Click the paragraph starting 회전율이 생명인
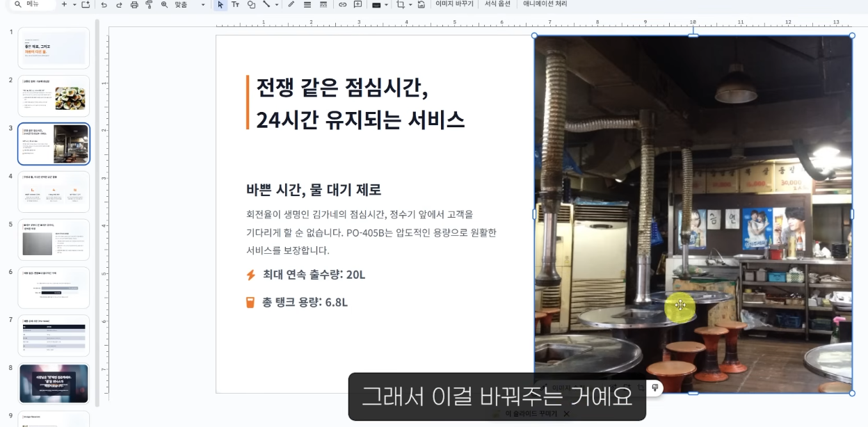868x427 pixels. tap(371, 232)
